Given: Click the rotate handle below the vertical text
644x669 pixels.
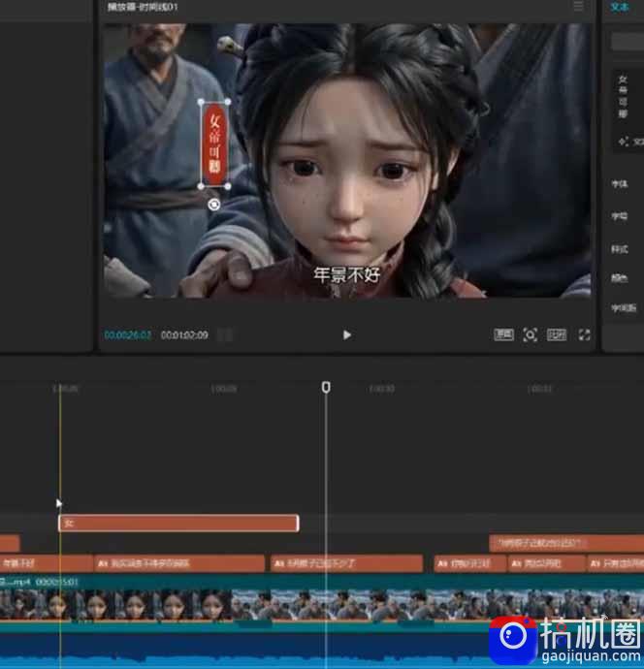Looking at the screenshot, I should (213, 205).
